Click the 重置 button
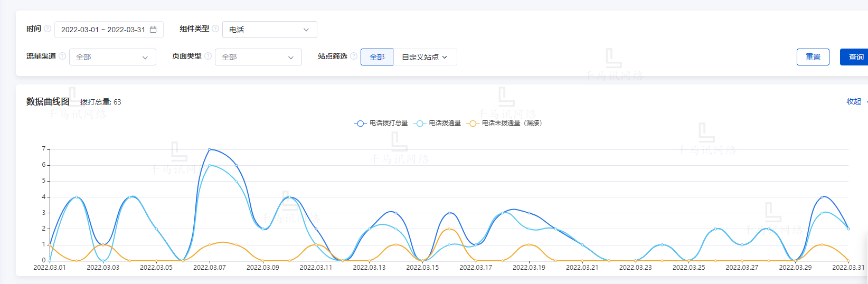This screenshot has height=284, width=868. 813,57
